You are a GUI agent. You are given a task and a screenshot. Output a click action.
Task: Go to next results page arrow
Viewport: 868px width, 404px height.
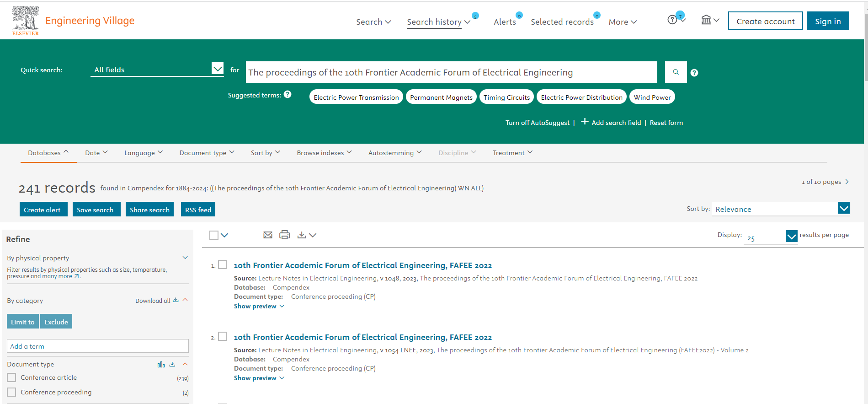[847, 182]
